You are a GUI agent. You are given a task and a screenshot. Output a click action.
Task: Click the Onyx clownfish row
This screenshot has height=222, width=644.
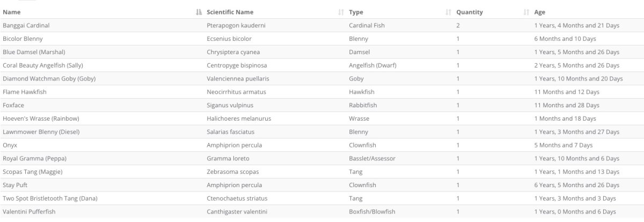point(322,145)
